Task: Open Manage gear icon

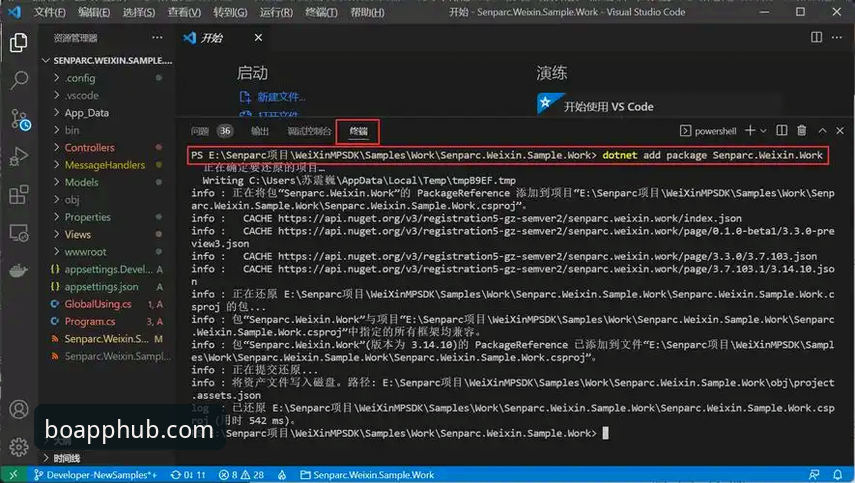Action: [x=19, y=446]
